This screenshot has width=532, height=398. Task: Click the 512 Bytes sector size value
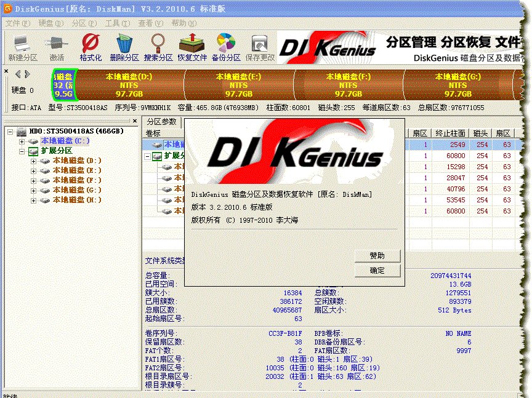click(454, 310)
